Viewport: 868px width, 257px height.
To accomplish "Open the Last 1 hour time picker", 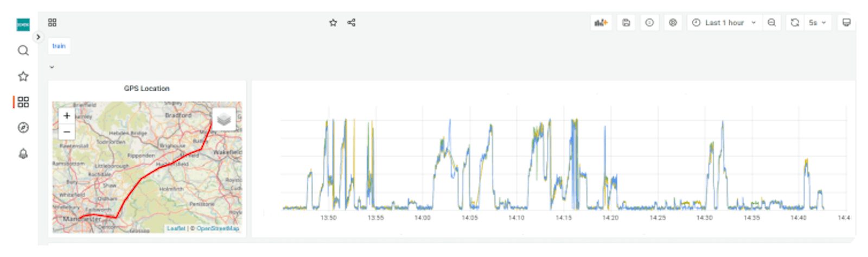I will (725, 22).
